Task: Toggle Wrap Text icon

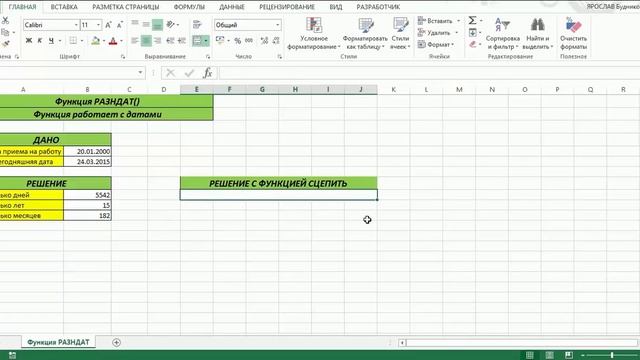Action: click(x=197, y=25)
